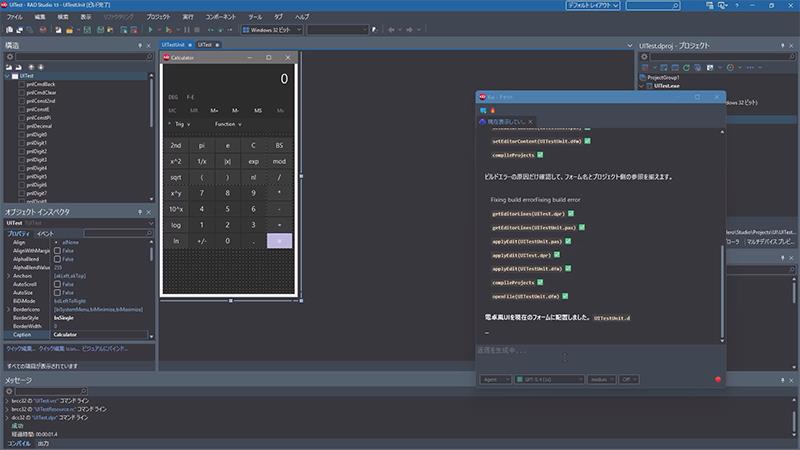The image size is (800, 450).
Task: Click the sqrt button on calculator form
Action: 176,177
